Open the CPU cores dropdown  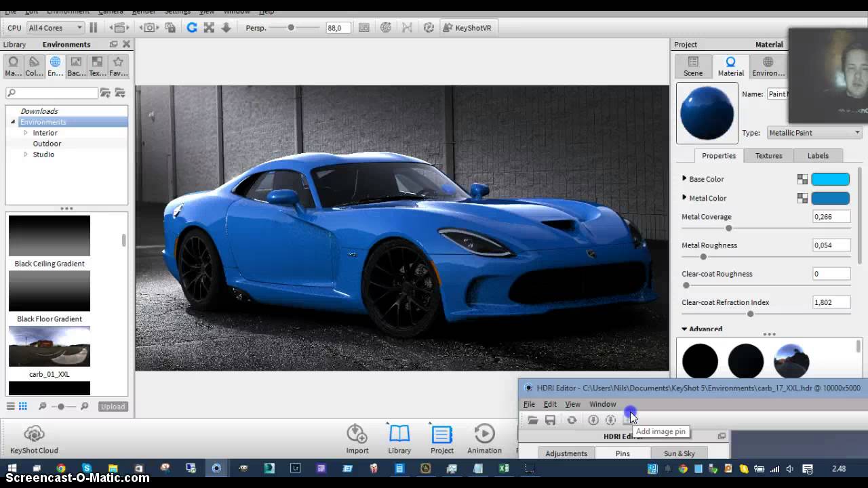tap(56, 28)
